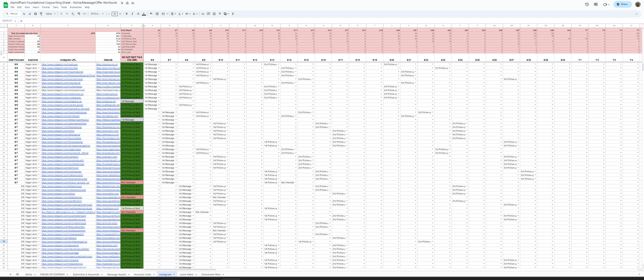Format selection as percent

click(x=67, y=14)
